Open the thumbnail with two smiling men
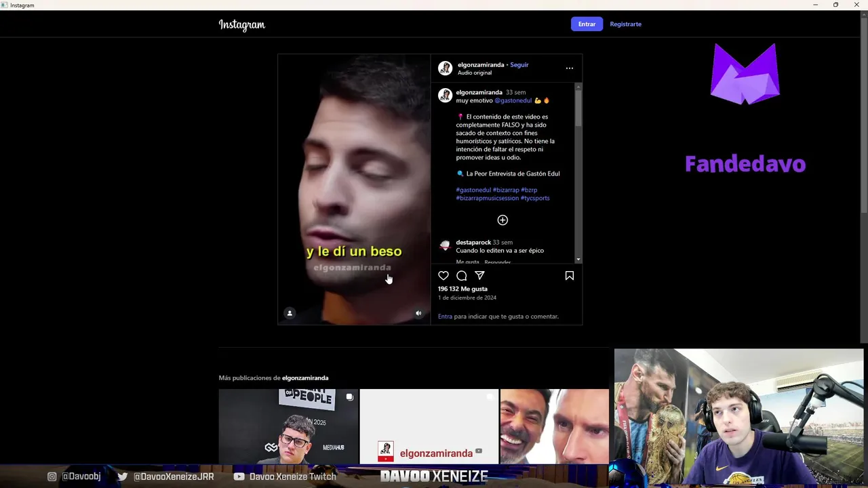The image size is (868, 488). tap(555, 426)
